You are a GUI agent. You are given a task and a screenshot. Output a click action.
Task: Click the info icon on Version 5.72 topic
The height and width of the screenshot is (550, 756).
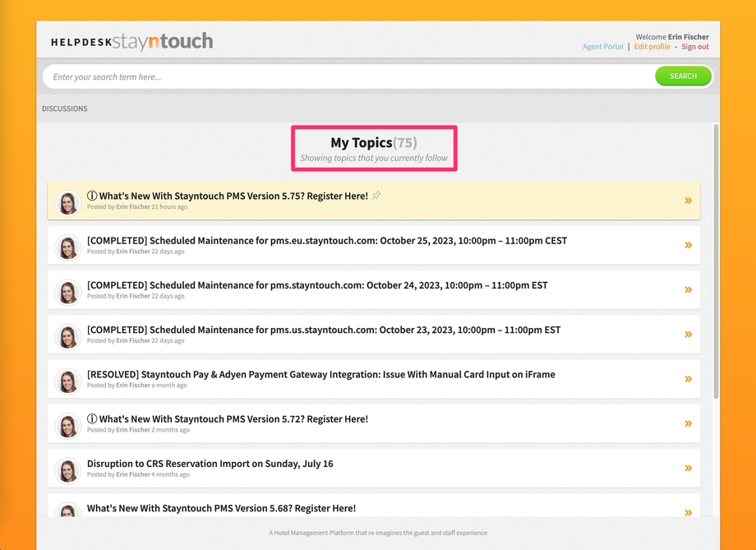(x=91, y=418)
